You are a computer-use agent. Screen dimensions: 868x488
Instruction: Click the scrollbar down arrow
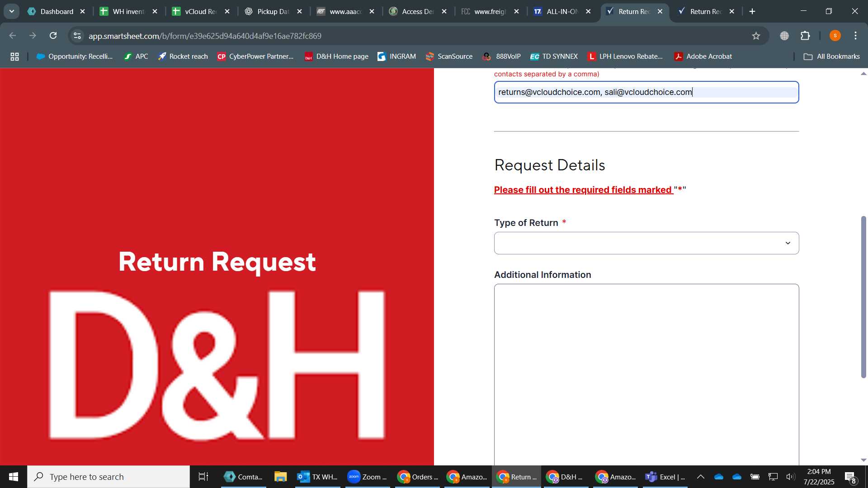tap(863, 460)
